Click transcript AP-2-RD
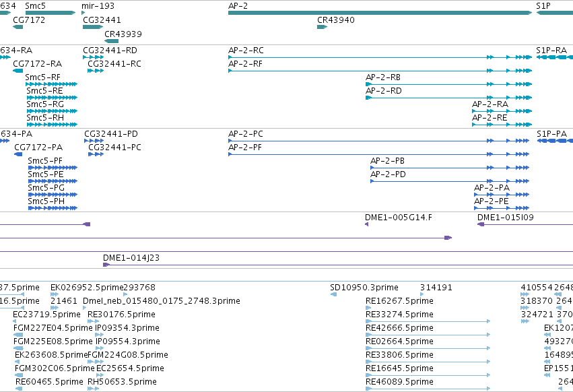 [x=448, y=98]
